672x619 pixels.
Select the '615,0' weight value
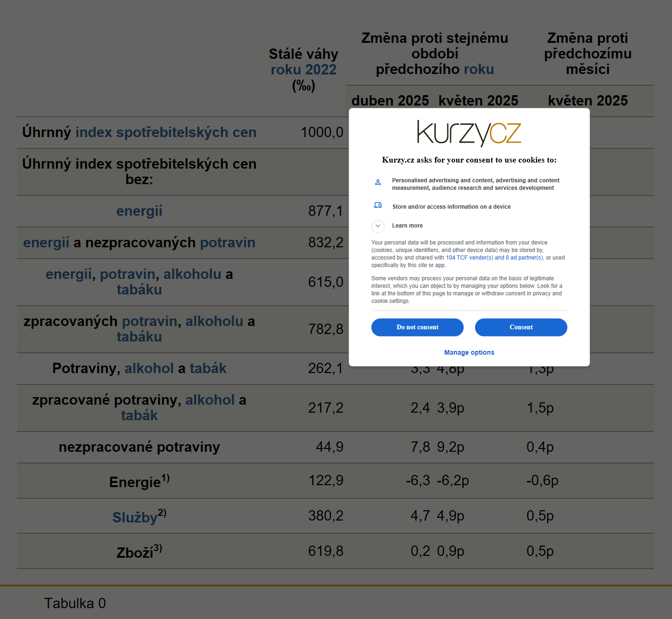pyautogui.click(x=326, y=282)
